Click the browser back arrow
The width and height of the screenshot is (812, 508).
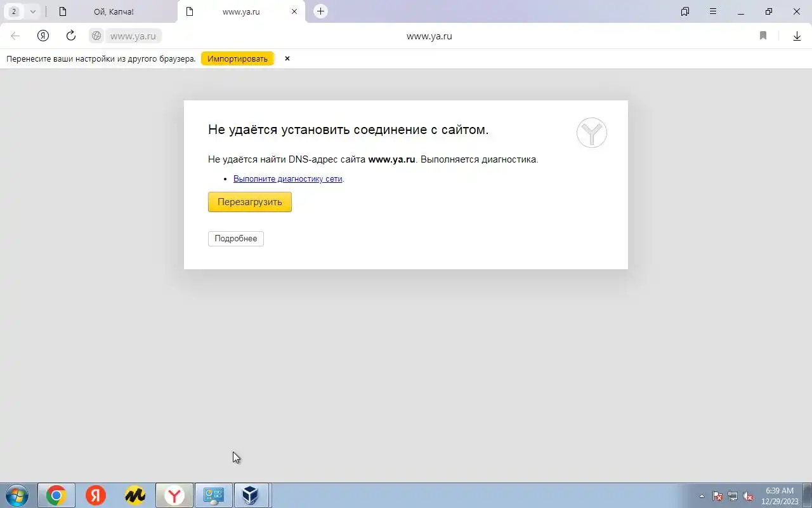pyautogui.click(x=15, y=36)
